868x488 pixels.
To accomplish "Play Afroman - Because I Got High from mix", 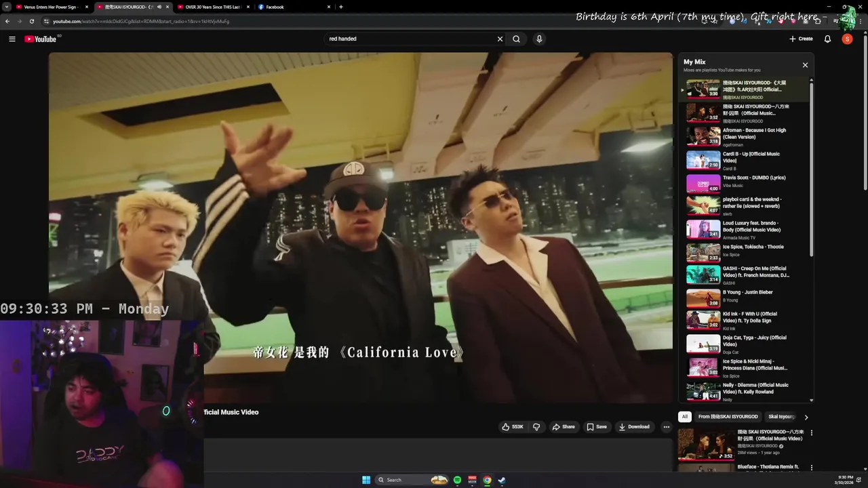I will pos(745,136).
